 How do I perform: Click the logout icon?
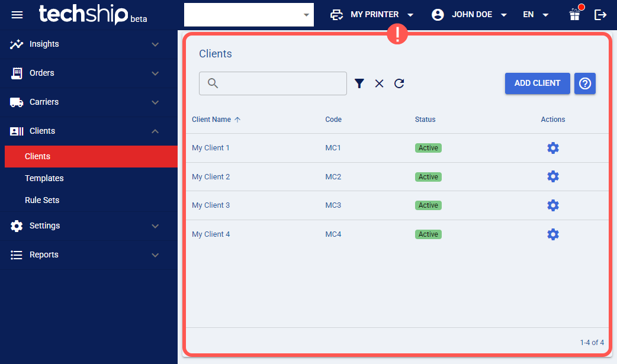click(600, 15)
